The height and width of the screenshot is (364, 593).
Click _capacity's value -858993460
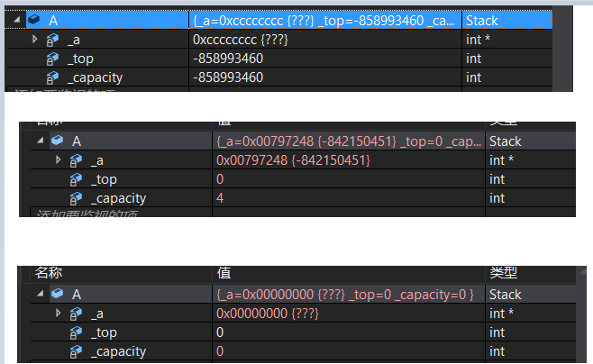click(x=228, y=77)
